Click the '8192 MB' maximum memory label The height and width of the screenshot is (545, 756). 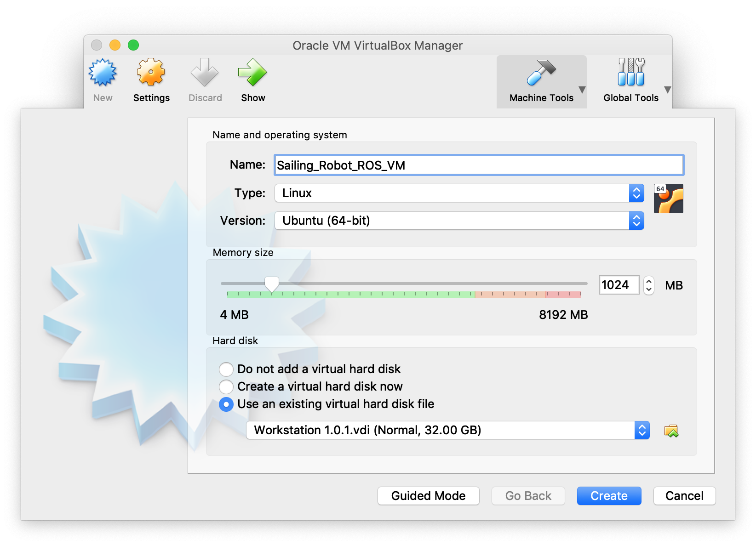tap(563, 315)
